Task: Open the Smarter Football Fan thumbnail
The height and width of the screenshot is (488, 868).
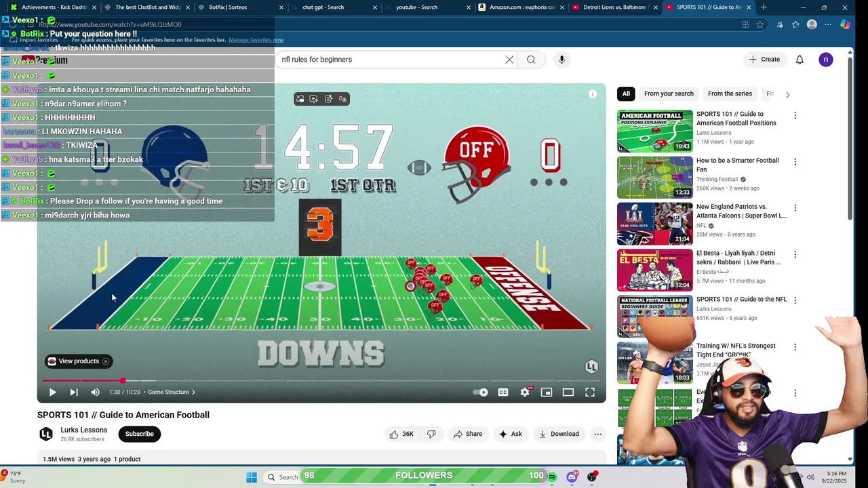Action: click(655, 177)
